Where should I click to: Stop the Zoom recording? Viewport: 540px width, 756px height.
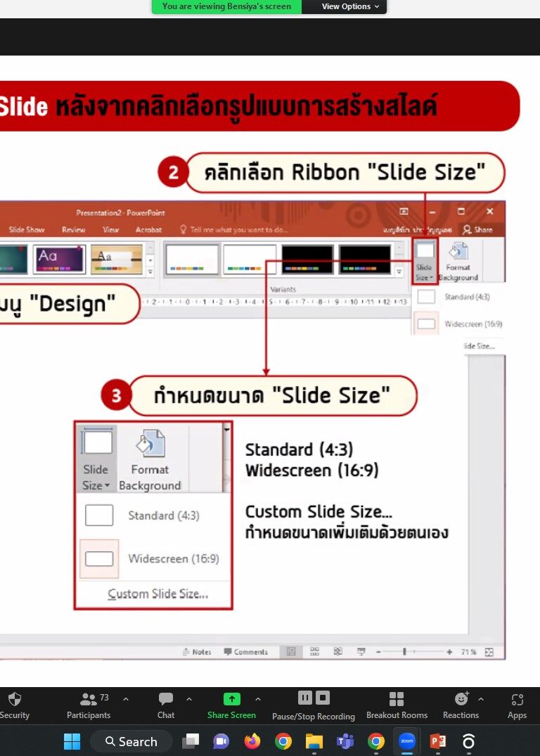click(323, 697)
